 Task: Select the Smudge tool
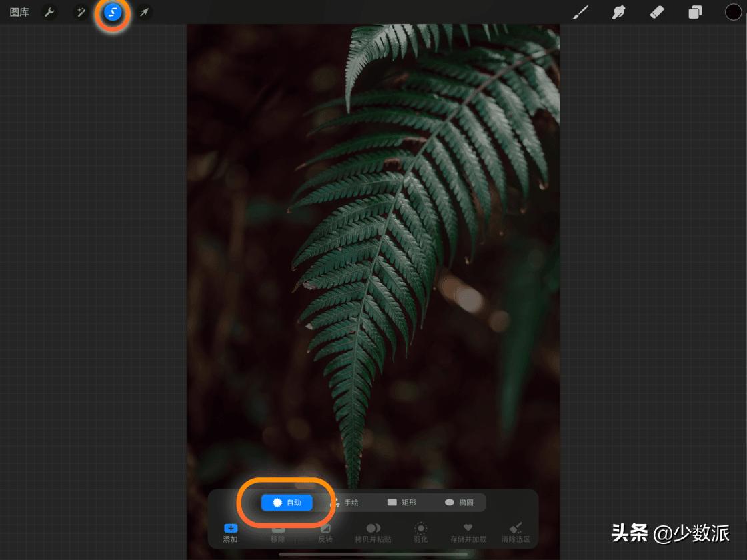tap(618, 12)
